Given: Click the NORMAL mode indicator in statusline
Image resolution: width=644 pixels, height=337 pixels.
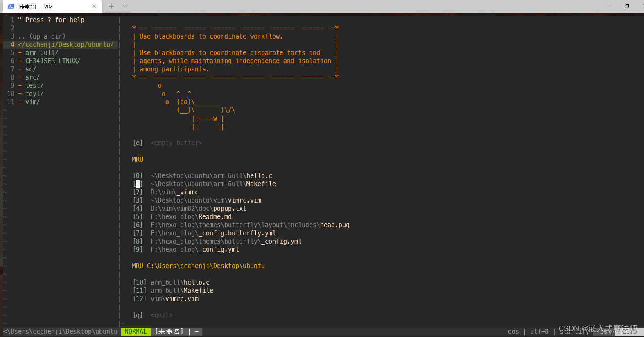Looking at the screenshot, I should point(136,331).
